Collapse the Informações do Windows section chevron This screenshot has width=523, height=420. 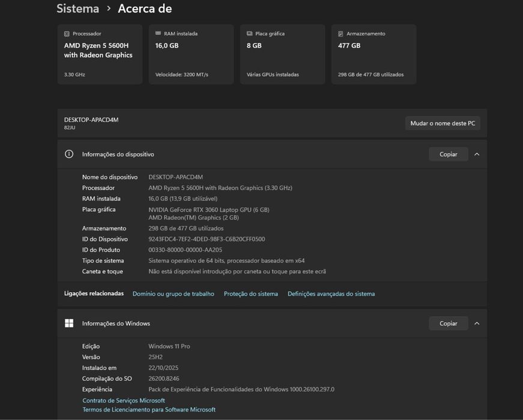[477, 323]
